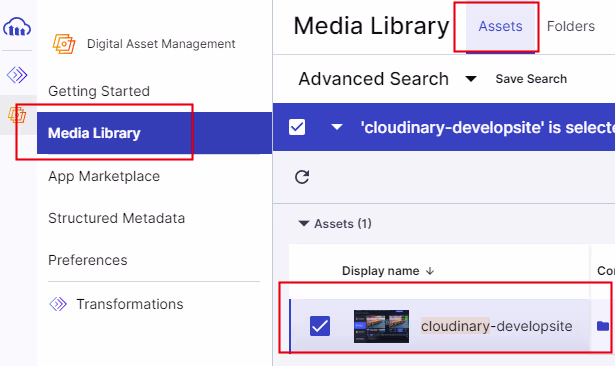Image resolution: width=615 pixels, height=366 pixels.
Task: Click the Digital Asset Management heading
Action: tap(161, 44)
